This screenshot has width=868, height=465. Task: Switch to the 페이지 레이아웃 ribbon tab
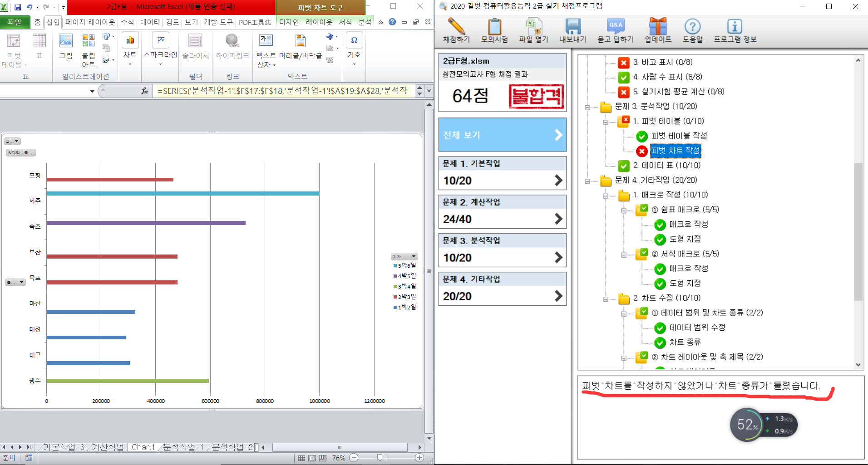click(x=90, y=22)
